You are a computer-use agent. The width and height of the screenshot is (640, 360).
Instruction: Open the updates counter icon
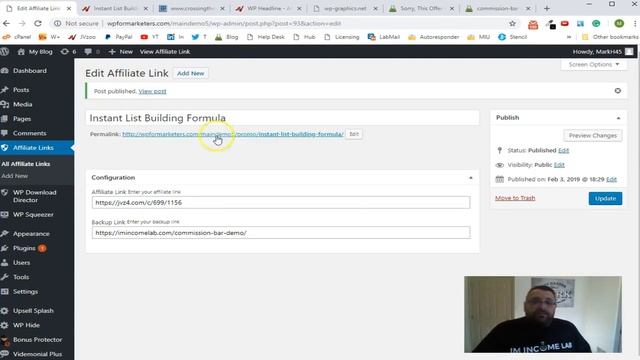point(68,51)
